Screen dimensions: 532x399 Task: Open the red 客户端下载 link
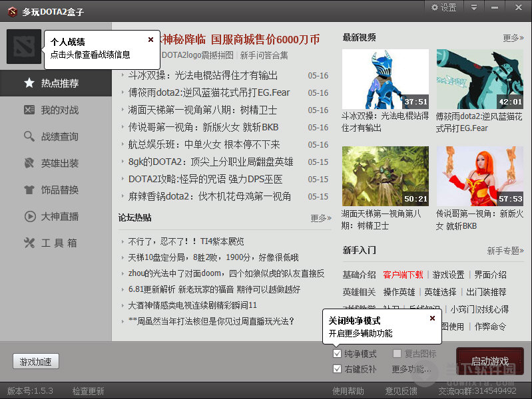tap(403, 275)
